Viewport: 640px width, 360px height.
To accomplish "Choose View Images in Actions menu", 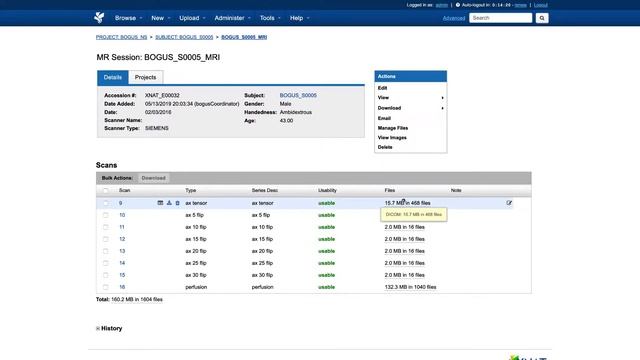I will pos(392,138).
